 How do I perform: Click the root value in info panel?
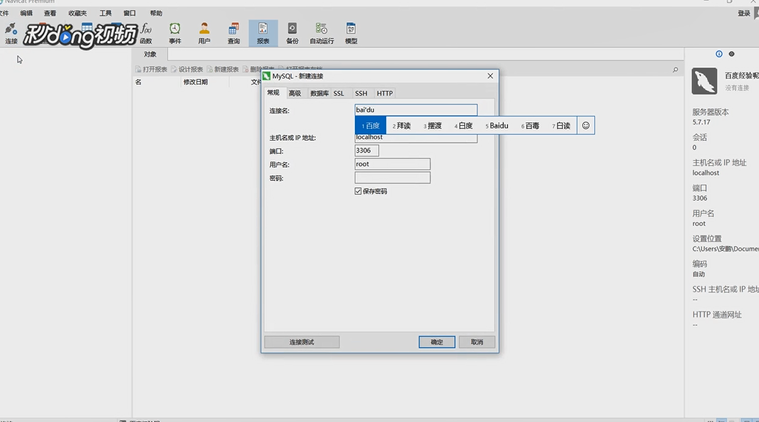[x=699, y=224]
